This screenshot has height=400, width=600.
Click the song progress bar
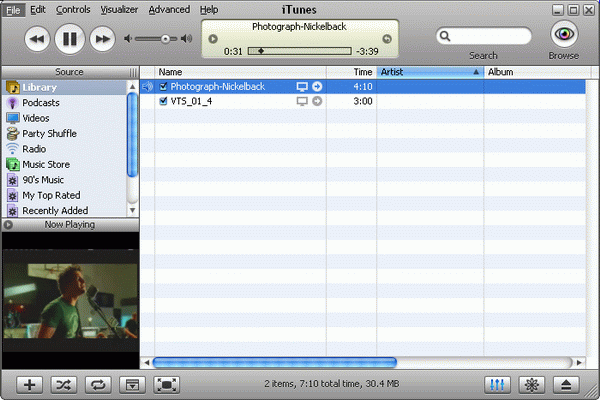coord(300,51)
